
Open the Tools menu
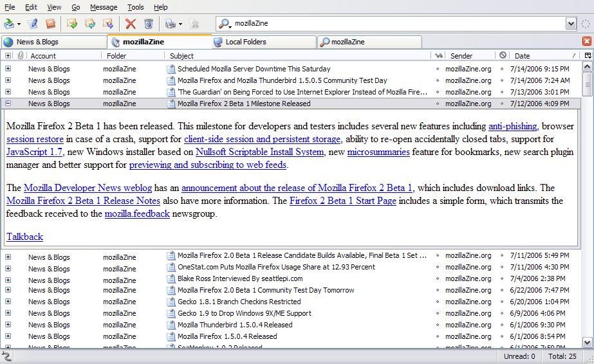135,7
